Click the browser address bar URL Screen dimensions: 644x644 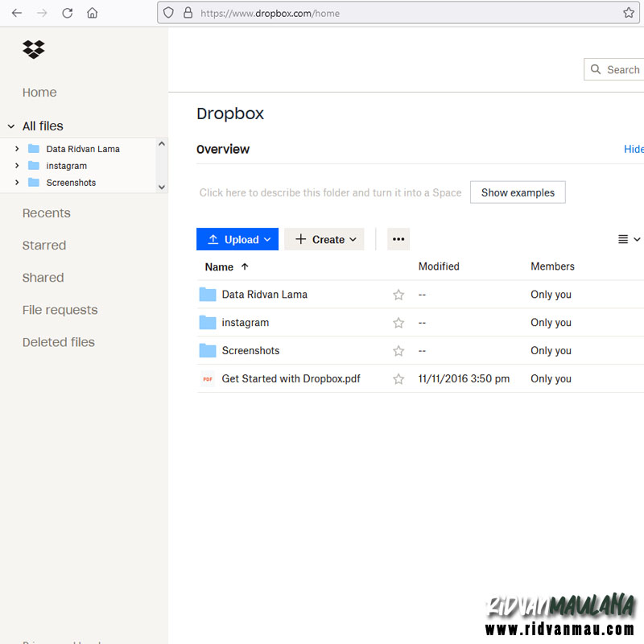pyautogui.click(x=270, y=13)
